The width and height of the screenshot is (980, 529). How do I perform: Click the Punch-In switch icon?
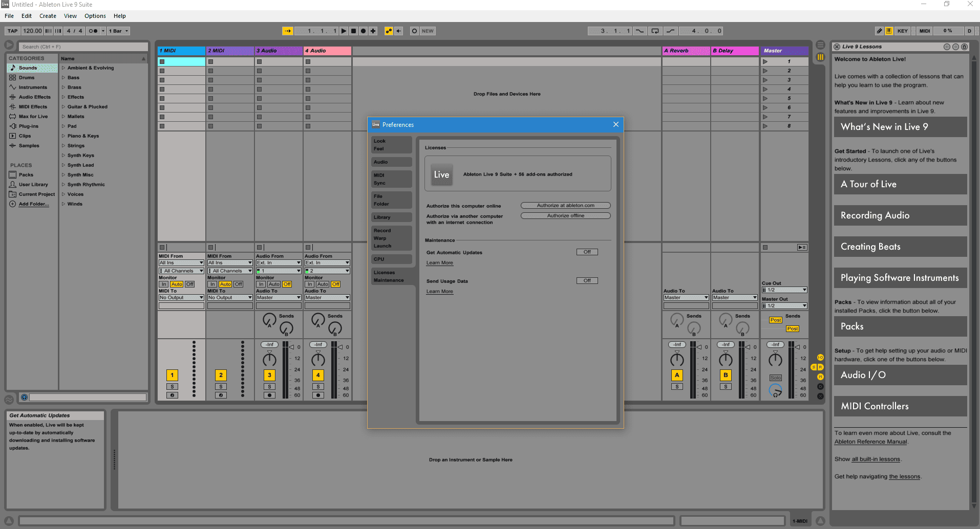pos(640,31)
